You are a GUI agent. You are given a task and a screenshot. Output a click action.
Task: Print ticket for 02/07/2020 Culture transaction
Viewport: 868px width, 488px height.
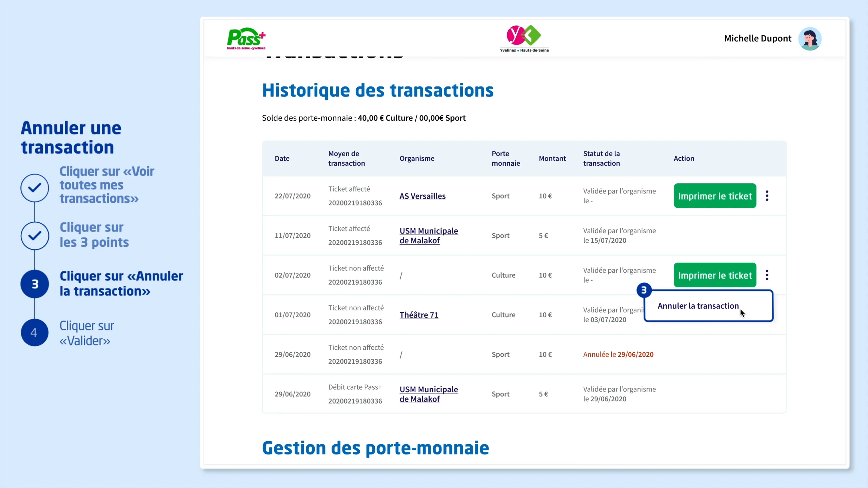click(x=715, y=275)
